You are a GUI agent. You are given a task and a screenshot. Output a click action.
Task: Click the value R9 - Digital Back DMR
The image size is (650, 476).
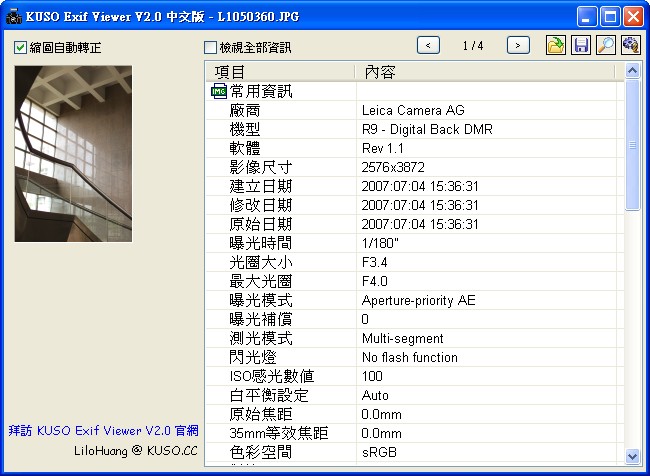427,129
